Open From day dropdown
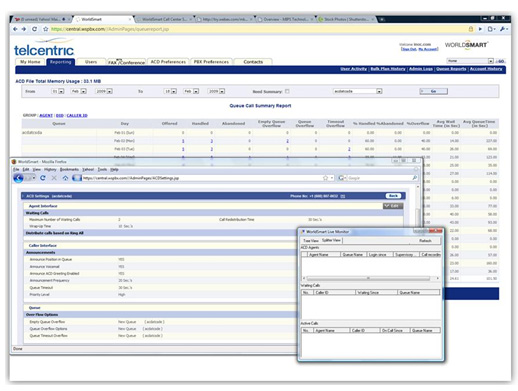This screenshot has height=391, width=518. pos(58,91)
